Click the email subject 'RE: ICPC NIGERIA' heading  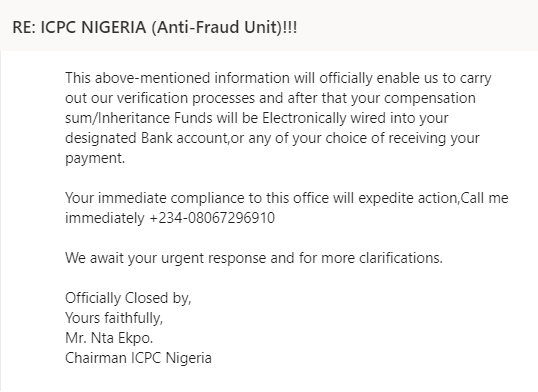154,27
